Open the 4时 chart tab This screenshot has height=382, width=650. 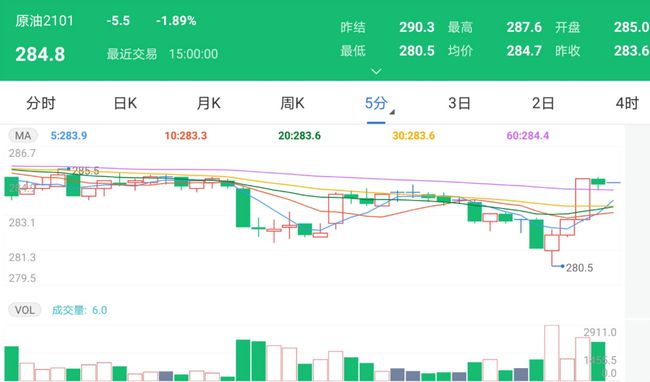click(x=627, y=103)
